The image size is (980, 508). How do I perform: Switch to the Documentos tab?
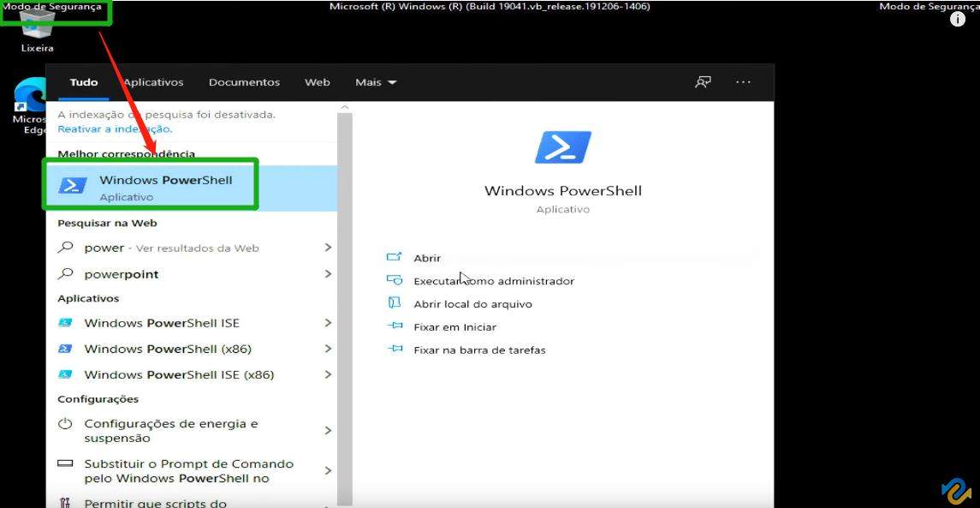pyautogui.click(x=245, y=82)
